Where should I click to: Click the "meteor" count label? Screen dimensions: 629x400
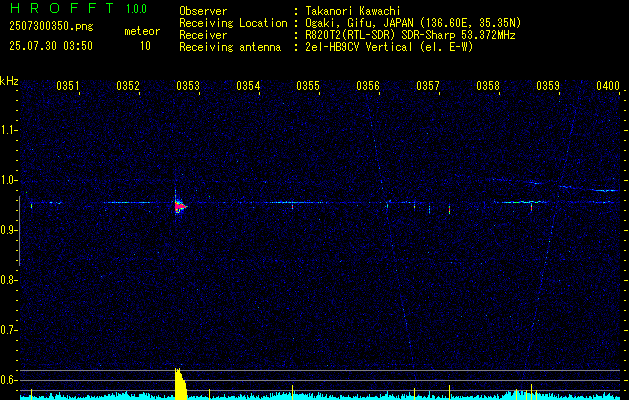(x=142, y=31)
